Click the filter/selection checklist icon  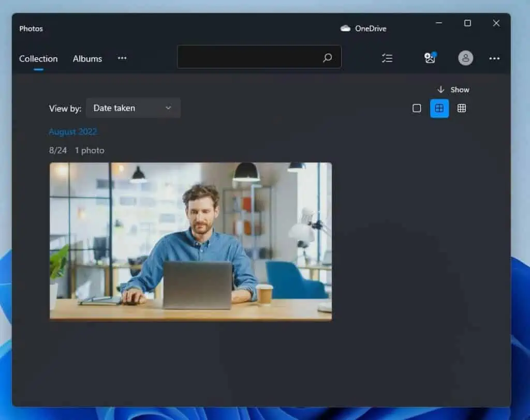pyautogui.click(x=387, y=58)
